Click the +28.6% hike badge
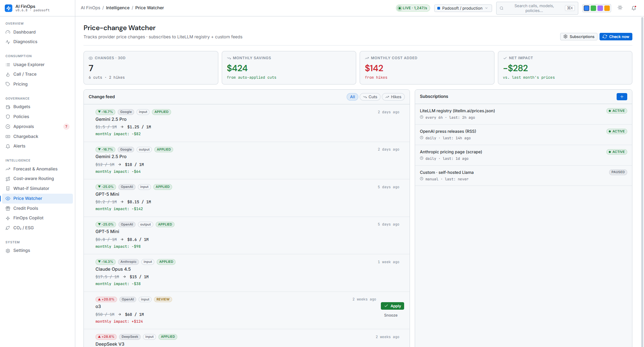The height and width of the screenshot is (347, 644). pyautogui.click(x=106, y=337)
